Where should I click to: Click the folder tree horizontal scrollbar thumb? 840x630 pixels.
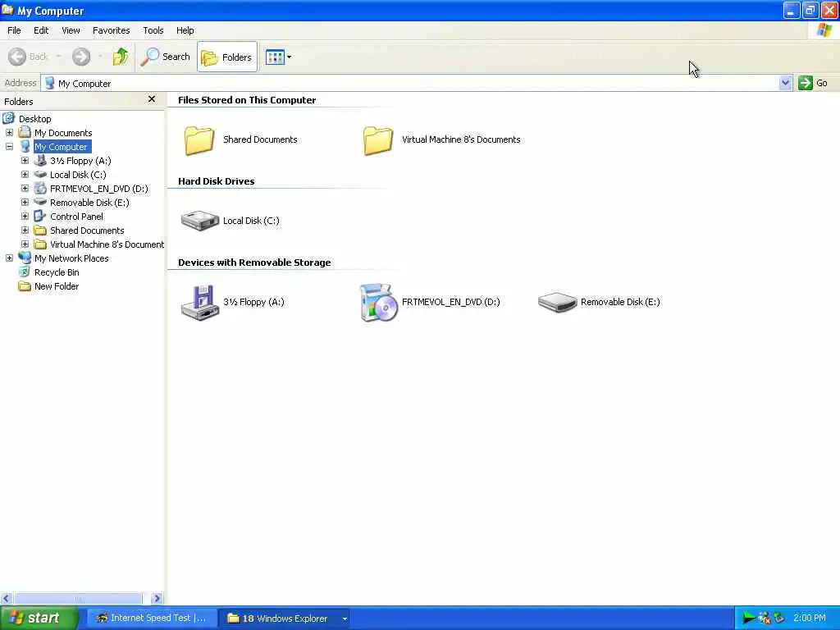coord(78,598)
